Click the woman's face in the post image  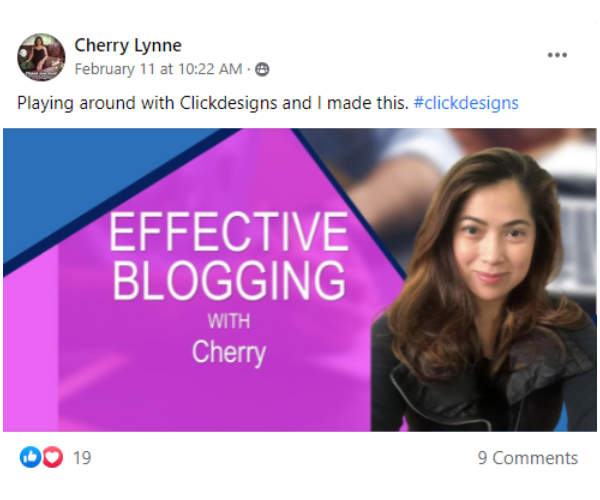[x=492, y=245]
